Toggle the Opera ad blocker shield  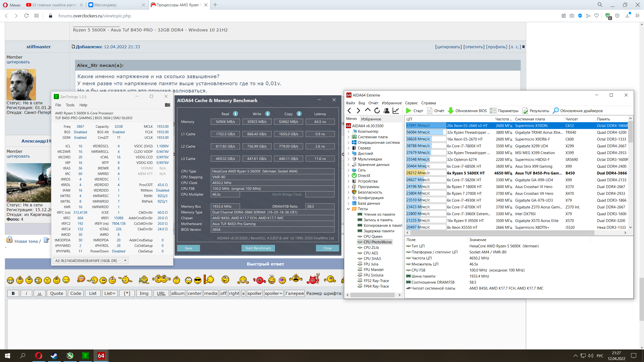click(580, 16)
